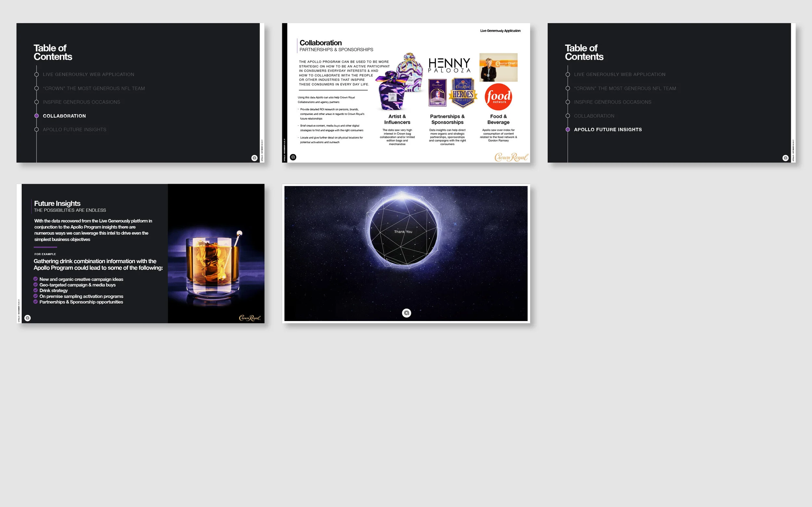This screenshot has width=812, height=507.
Task: Click the 'Brief creative content, media buys' bullet
Action: (x=331, y=128)
